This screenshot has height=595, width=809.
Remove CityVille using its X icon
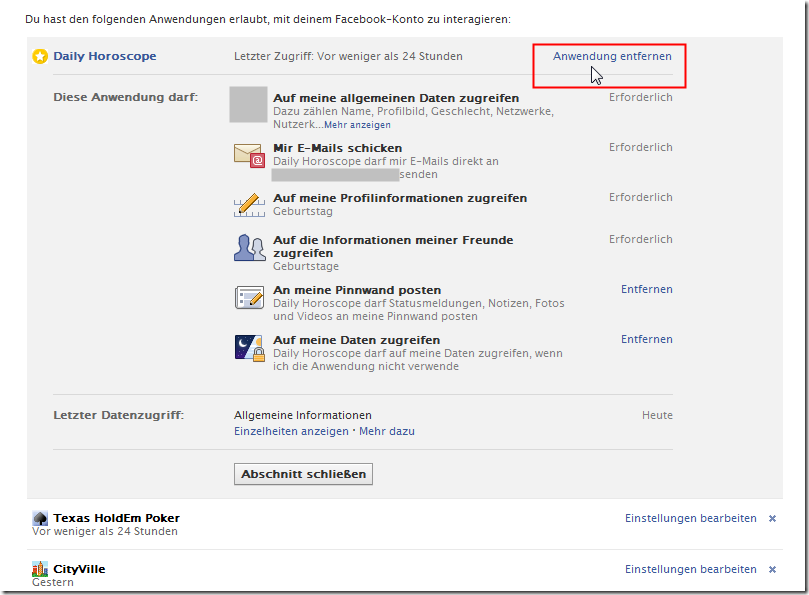pos(772,569)
